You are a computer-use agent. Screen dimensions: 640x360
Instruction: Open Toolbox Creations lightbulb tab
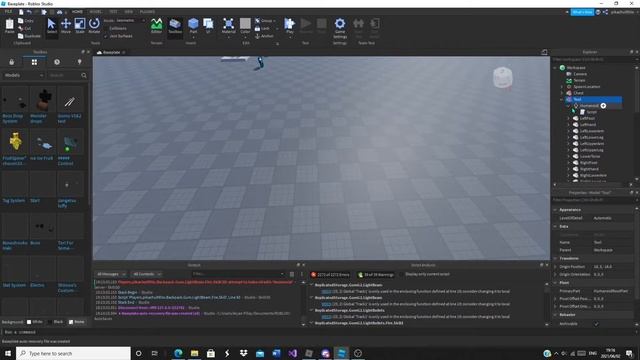click(80, 62)
